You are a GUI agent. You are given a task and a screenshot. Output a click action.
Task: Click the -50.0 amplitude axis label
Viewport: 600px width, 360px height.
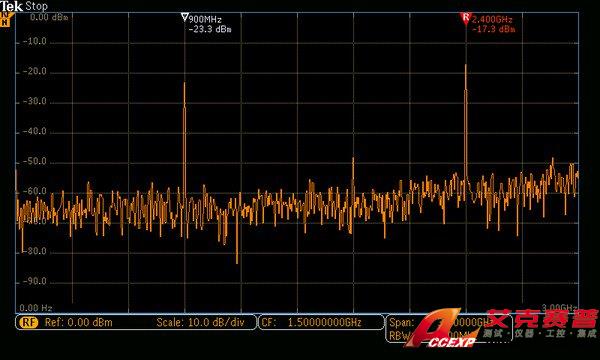click(x=34, y=161)
